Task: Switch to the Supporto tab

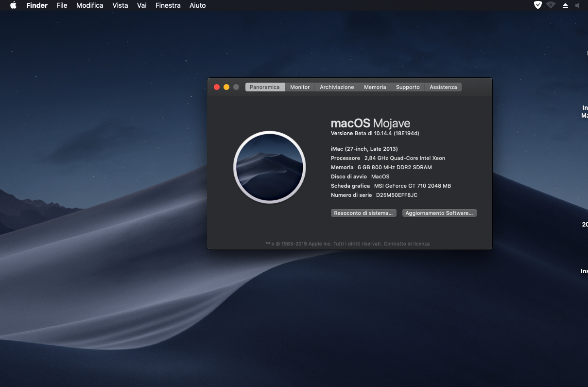Action: pos(408,87)
